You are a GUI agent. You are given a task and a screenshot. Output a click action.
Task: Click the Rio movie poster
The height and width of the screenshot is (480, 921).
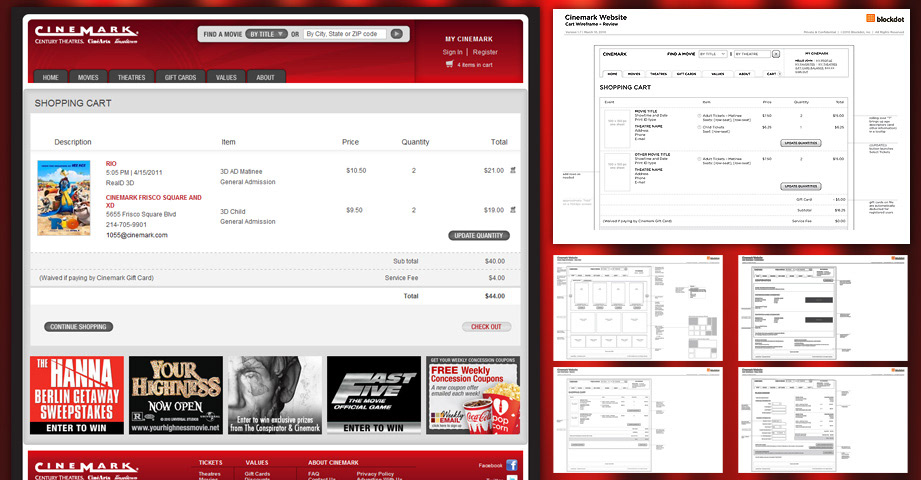click(x=64, y=198)
